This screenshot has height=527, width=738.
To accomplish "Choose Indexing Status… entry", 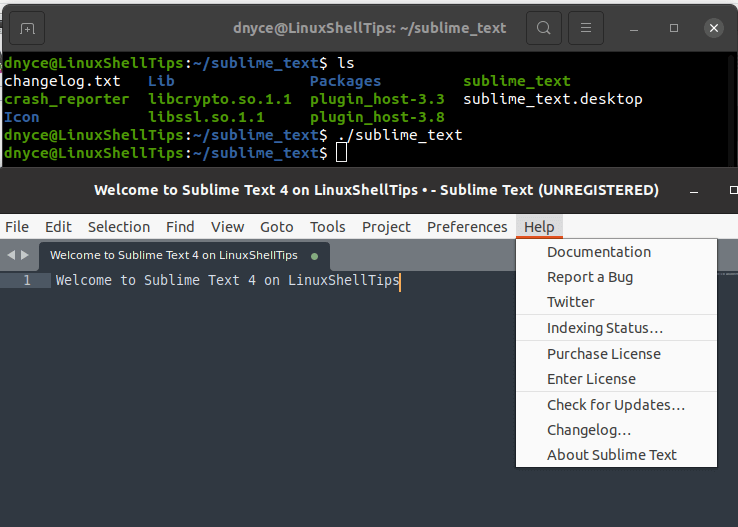I will click(617, 328).
